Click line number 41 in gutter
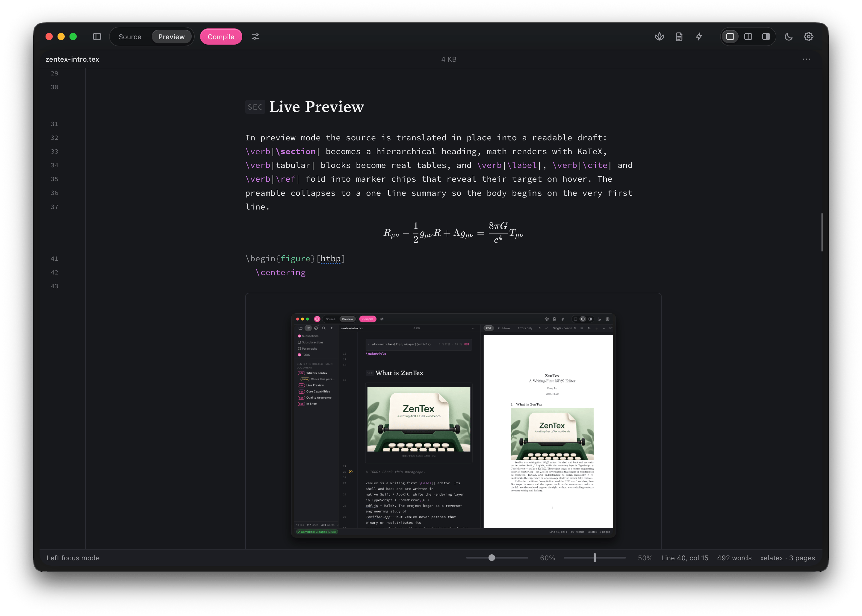Screen dimensions: 862x616 (54, 259)
